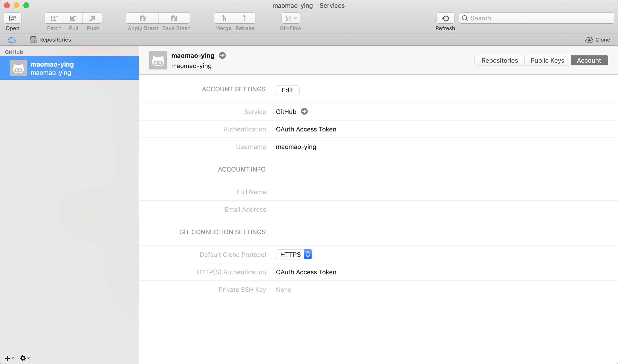Open the Git-Flow dropdown
The width and height of the screenshot is (618, 364).
[x=291, y=18]
